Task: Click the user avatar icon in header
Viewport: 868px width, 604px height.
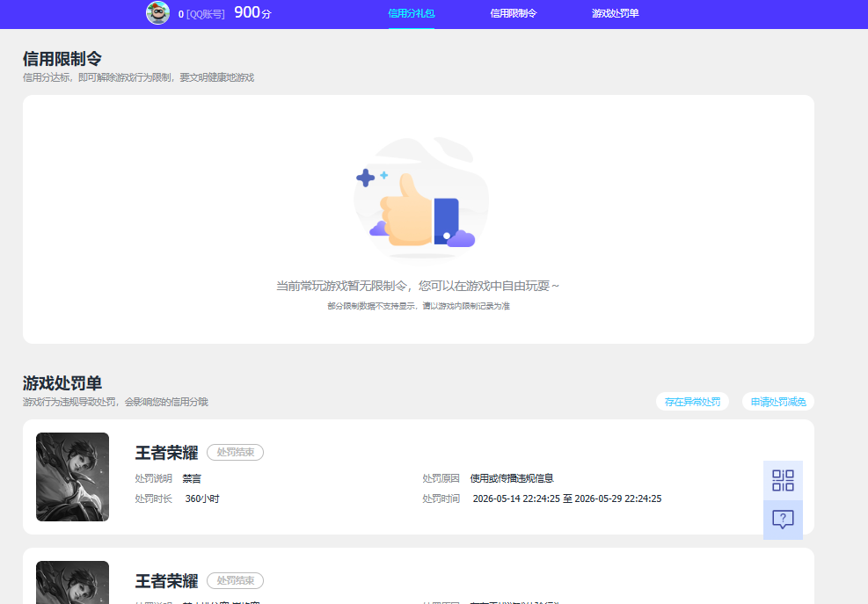Action: 157,12
